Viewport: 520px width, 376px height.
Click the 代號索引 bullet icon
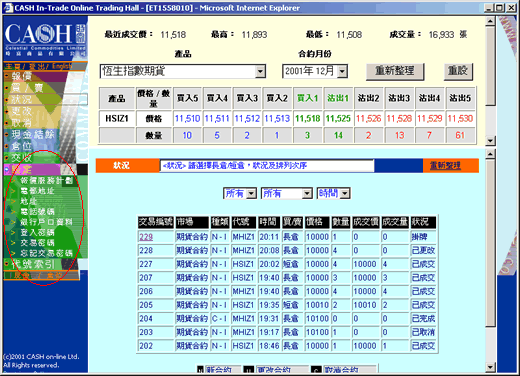7,264
